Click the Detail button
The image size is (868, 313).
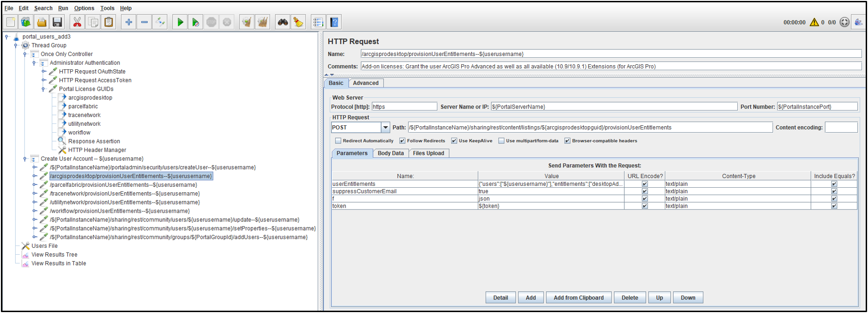pos(500,298)
